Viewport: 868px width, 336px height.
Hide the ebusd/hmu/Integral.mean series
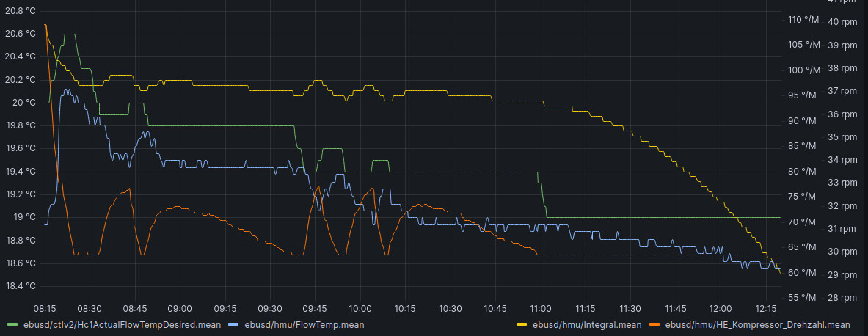[x=586, y=324]
